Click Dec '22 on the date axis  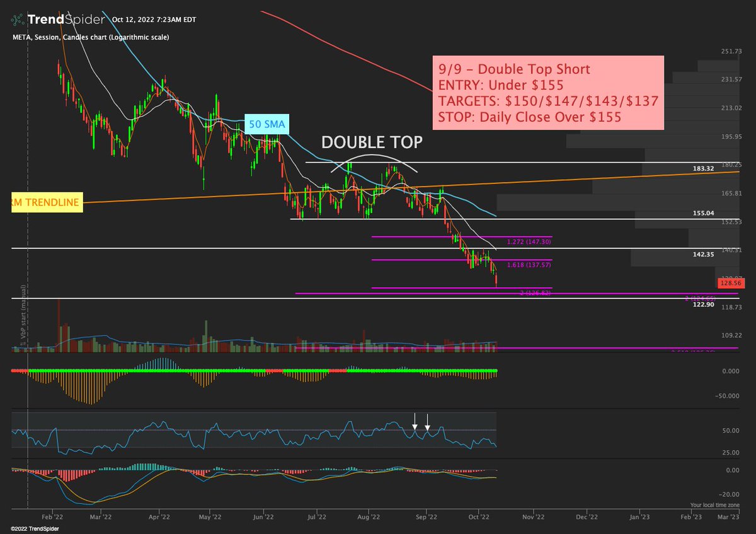586,516
